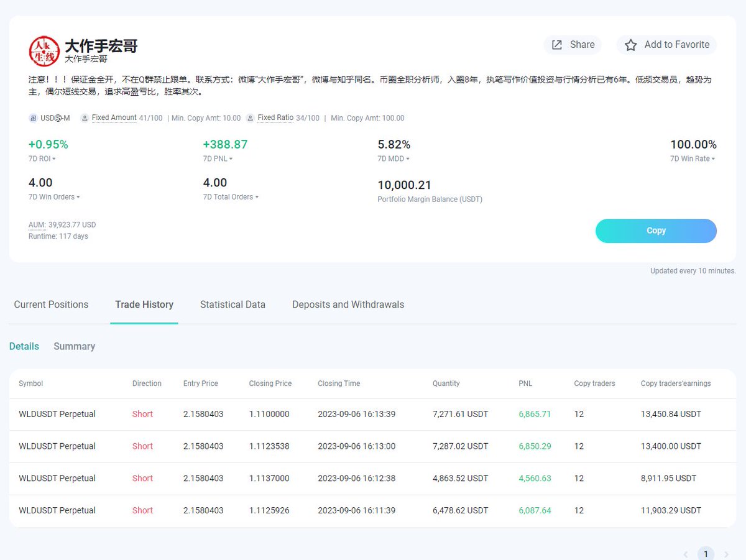Click the PNL column header
The height and width of the screenshot is (560, 746).
coord(525,383)
